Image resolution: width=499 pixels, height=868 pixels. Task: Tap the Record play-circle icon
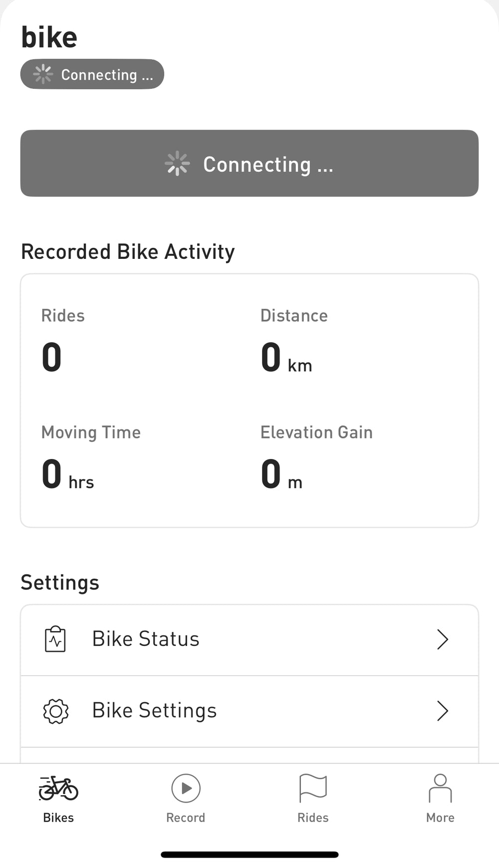tap(186, 788)
